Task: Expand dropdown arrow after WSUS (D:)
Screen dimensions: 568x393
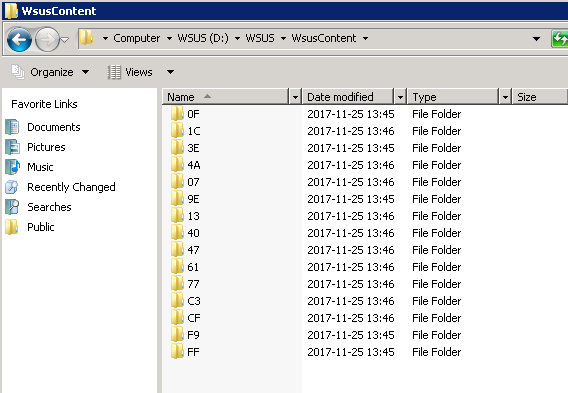Action: click(237, 38)
